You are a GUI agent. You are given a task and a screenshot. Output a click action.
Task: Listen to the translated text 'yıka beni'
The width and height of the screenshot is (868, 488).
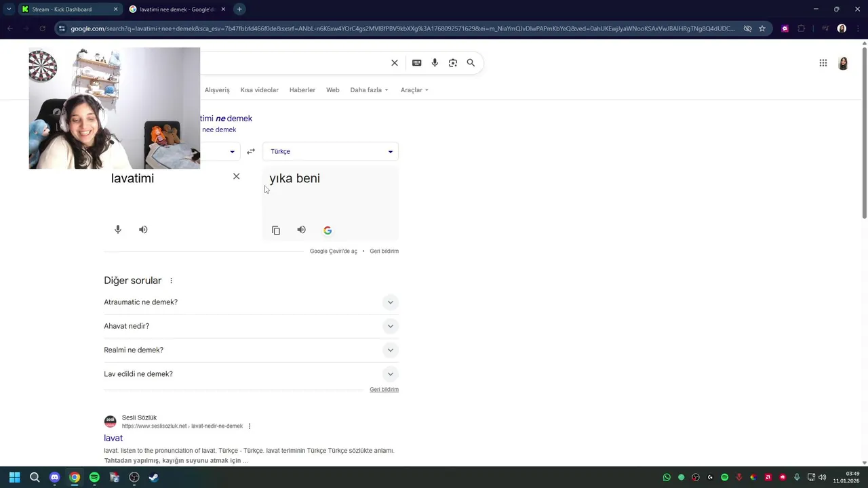pos(301,230)
